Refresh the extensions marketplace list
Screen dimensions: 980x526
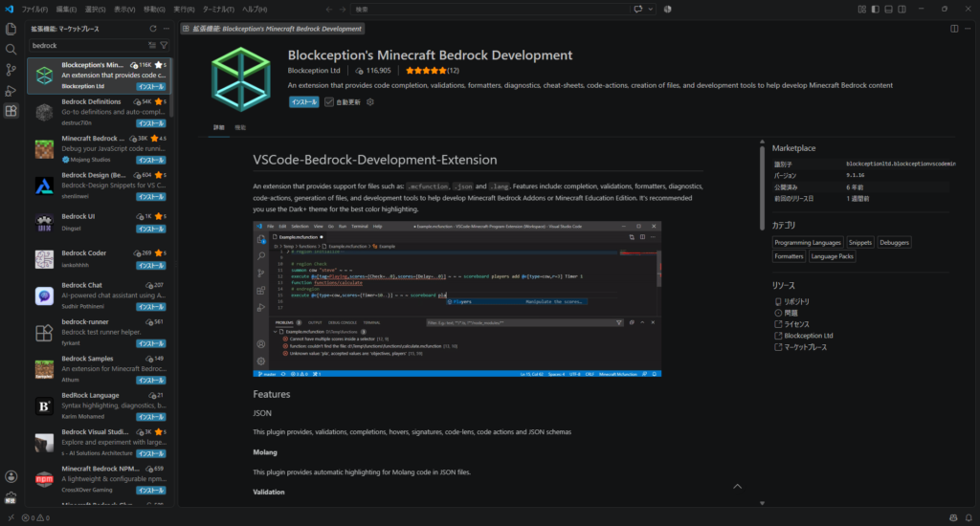tap(153, 29)
